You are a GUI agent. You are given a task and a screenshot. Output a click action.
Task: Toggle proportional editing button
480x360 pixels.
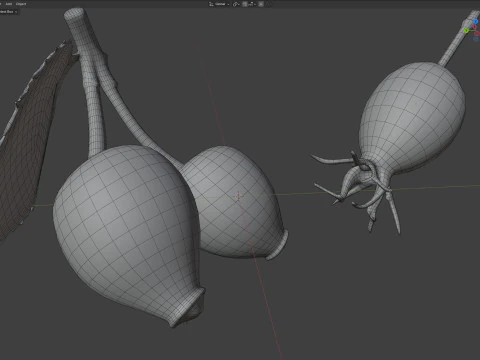coord(261,4)
